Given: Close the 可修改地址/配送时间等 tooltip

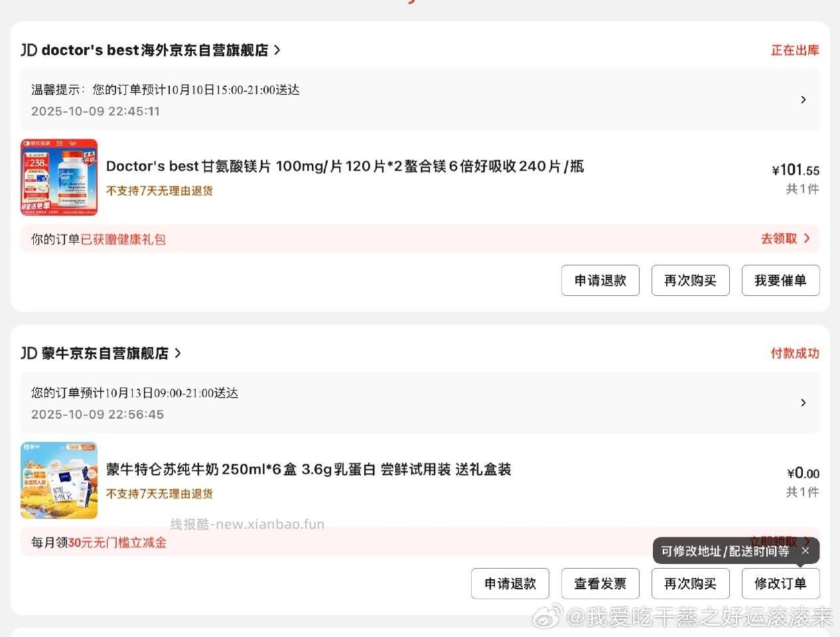Looking at the screenshot, I should 805,551.
